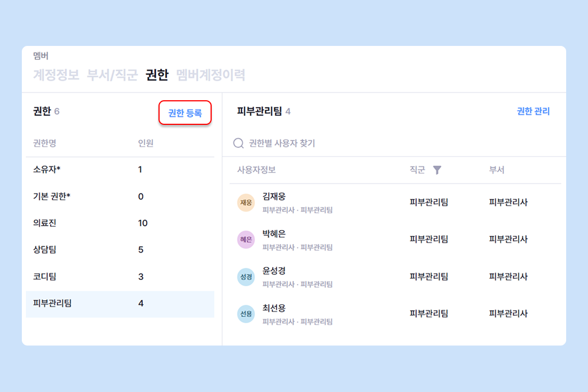Click the search magnifier icon
This screenshot has width=588, height=392.
(238, 144)
